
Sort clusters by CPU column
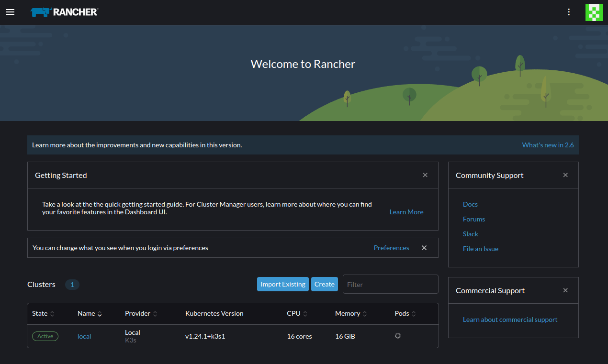[x=297, y=314]
